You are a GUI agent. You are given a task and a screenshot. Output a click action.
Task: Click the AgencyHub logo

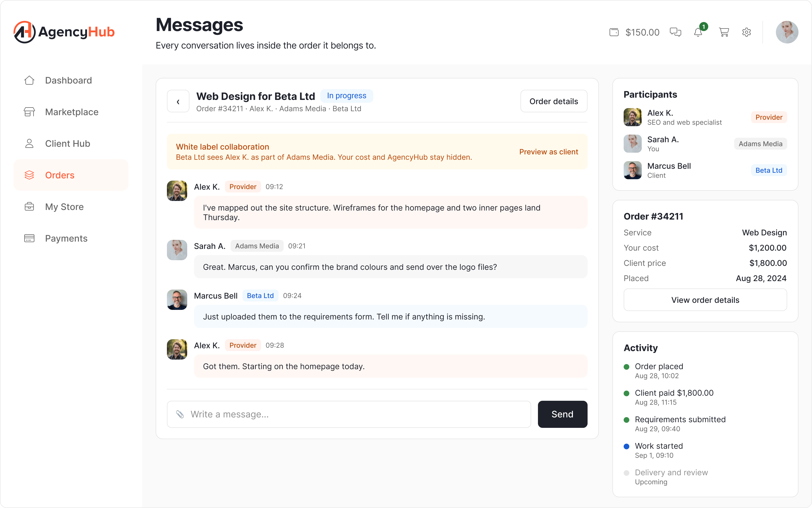point(64,32)
